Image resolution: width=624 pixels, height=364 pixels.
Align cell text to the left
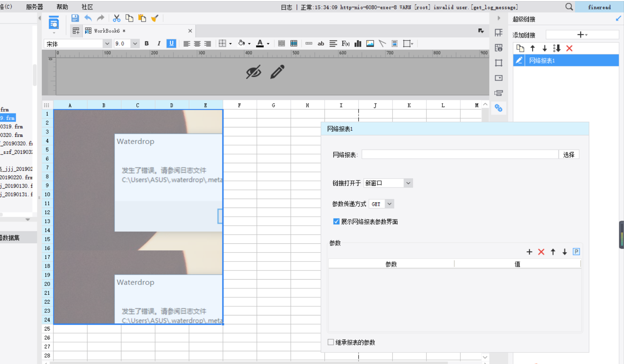[x=187, y=44]
